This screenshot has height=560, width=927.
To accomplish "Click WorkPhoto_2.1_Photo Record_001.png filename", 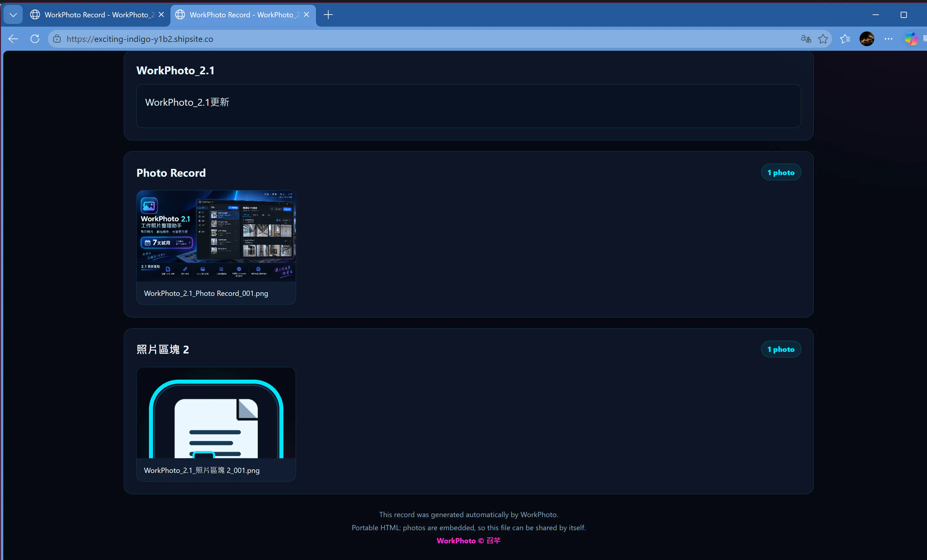I will click(206, 293).
